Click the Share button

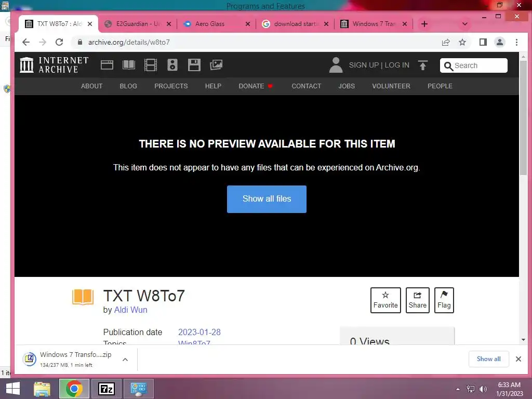pos(417,300)
